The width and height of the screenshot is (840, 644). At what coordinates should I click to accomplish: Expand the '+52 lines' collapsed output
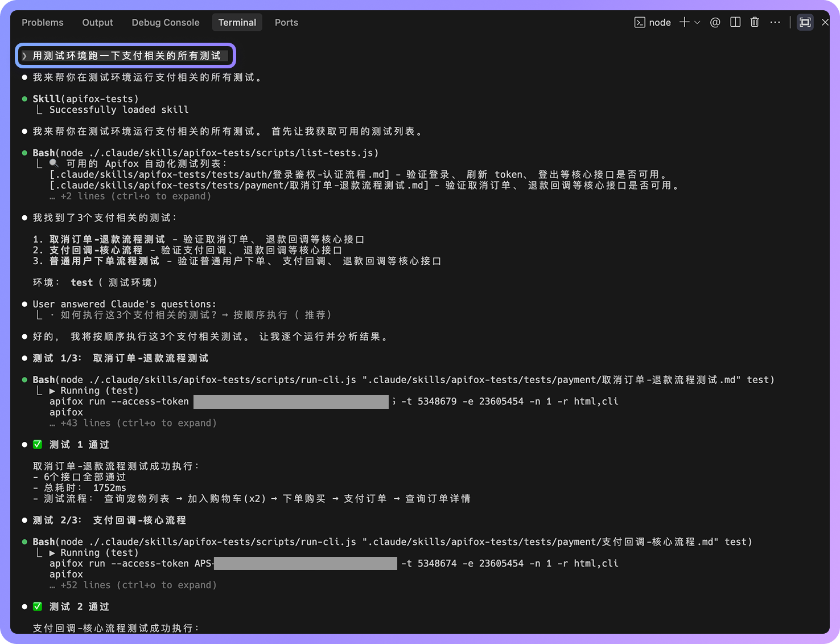(x=138, y=585)
